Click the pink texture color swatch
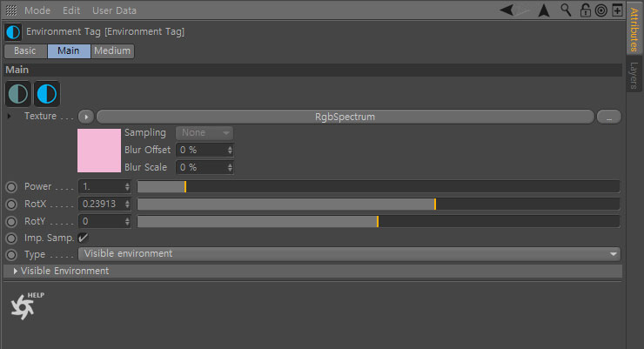Viewport: 644px width, 349px height. [99, 151]
